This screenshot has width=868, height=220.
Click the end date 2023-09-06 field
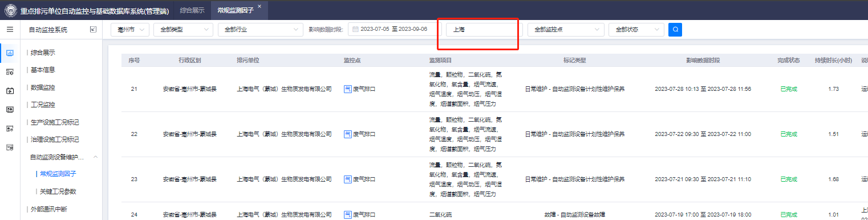[x=413, y=29]
